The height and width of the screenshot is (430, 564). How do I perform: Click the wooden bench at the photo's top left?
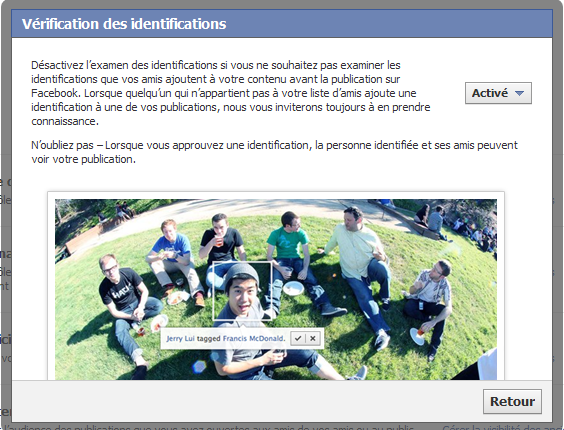point(81,241)
